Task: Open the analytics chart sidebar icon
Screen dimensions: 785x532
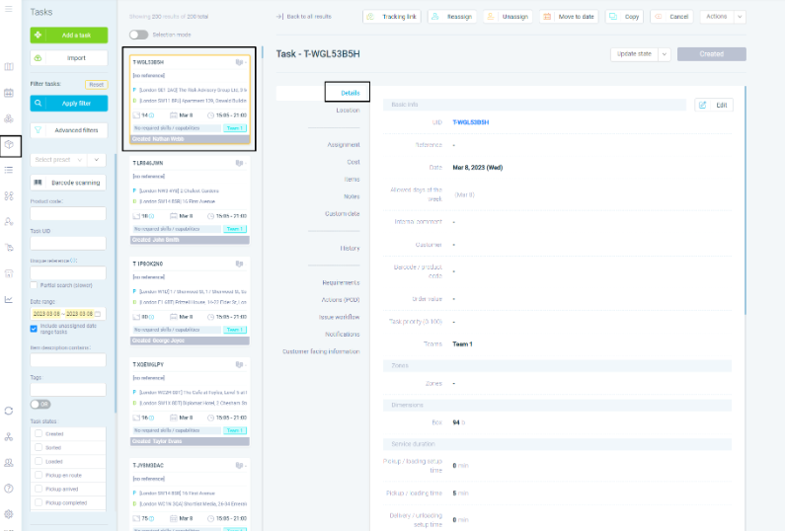Action: tap(9, 299)
